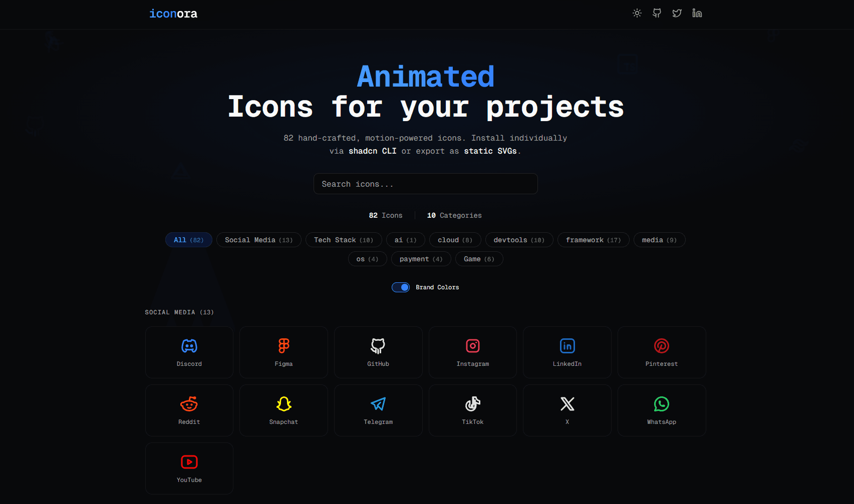
Task: Focus the Search icons field
Action: pyautogui.click(x=426, y=184)
